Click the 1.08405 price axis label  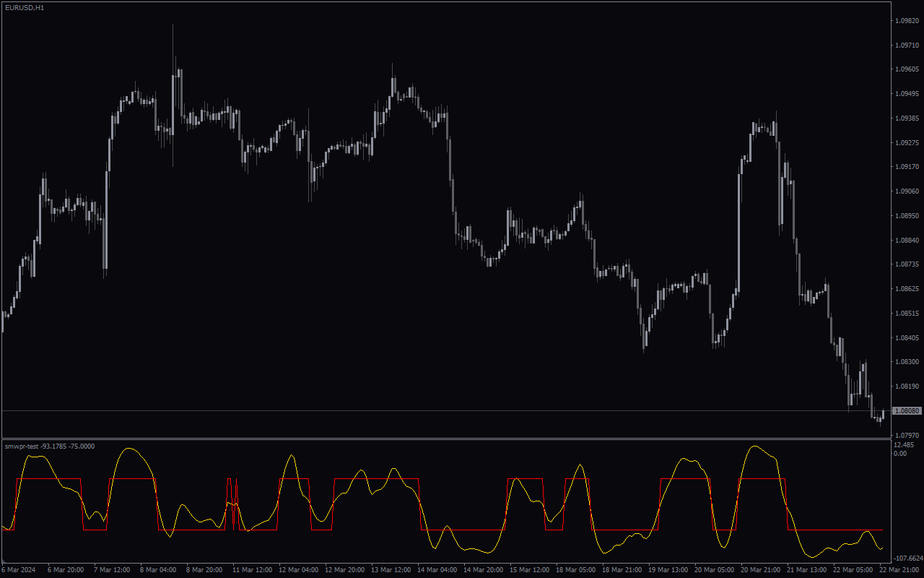907,337
